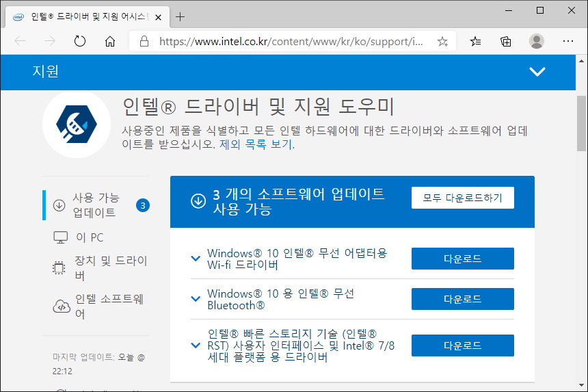
Task: Download the RST 사용자 인터페이스 driver
Action: [463, 345]
